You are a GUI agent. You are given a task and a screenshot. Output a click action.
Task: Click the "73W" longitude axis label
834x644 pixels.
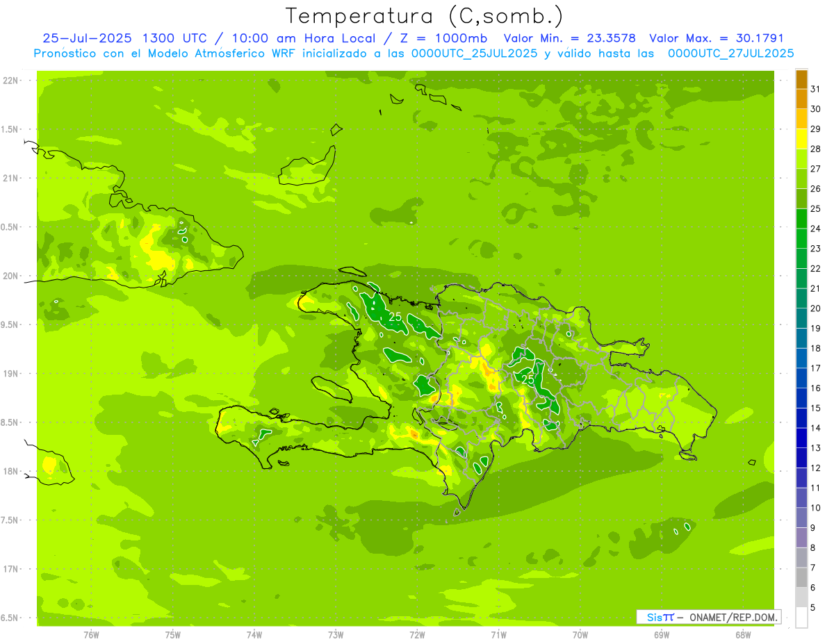coord(336,635)
